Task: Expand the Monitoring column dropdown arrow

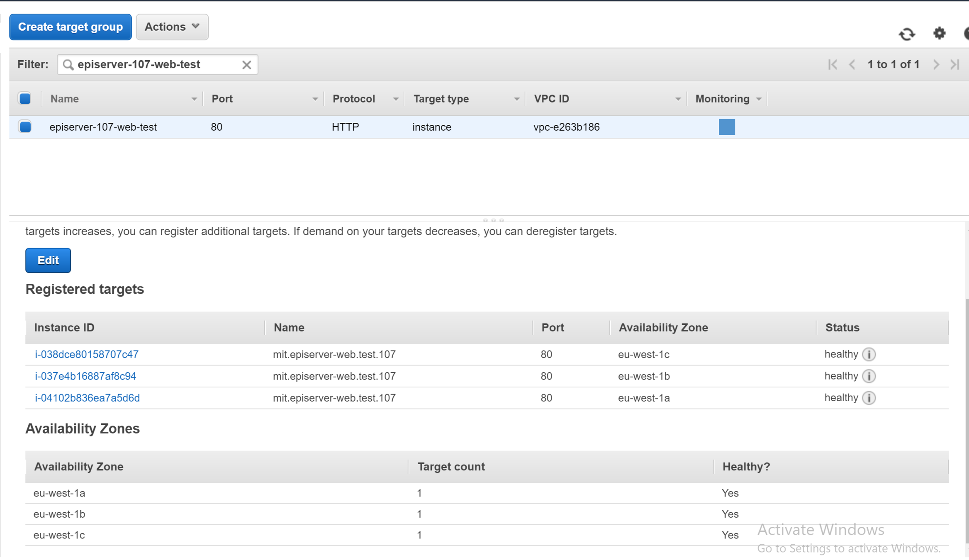Action: [759, 99]
